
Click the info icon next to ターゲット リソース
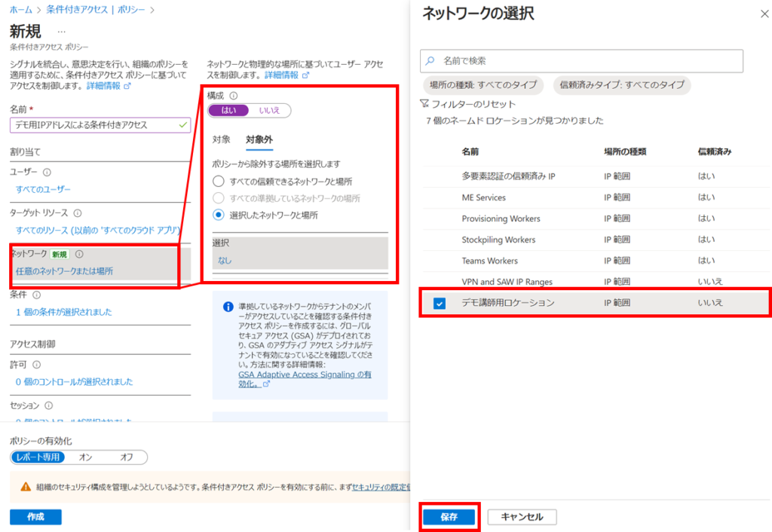pyautogui.click(x=78, y=213)
